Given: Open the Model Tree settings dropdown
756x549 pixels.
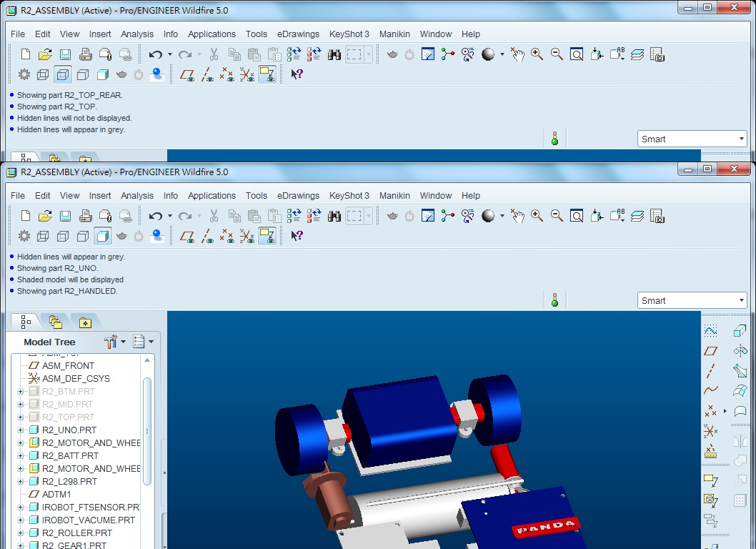Looking at the screenshot, I should point(115,342).
